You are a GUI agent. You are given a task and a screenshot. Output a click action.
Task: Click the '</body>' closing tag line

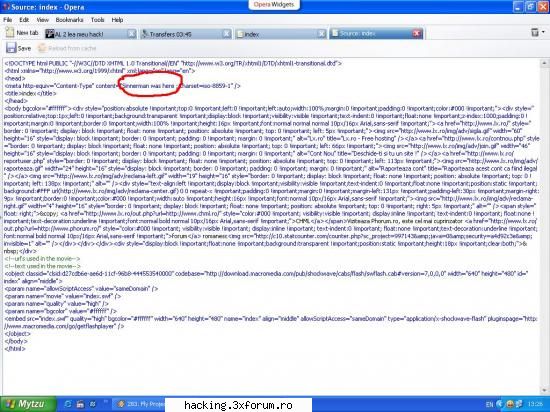click(16, 341)
